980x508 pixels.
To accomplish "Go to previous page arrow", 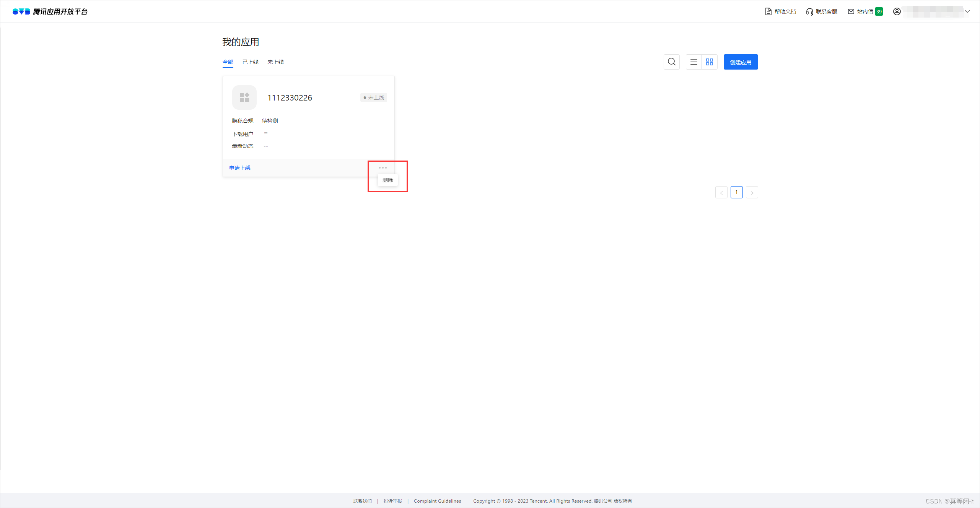I will pyautogui.click(x=721, y=192).
